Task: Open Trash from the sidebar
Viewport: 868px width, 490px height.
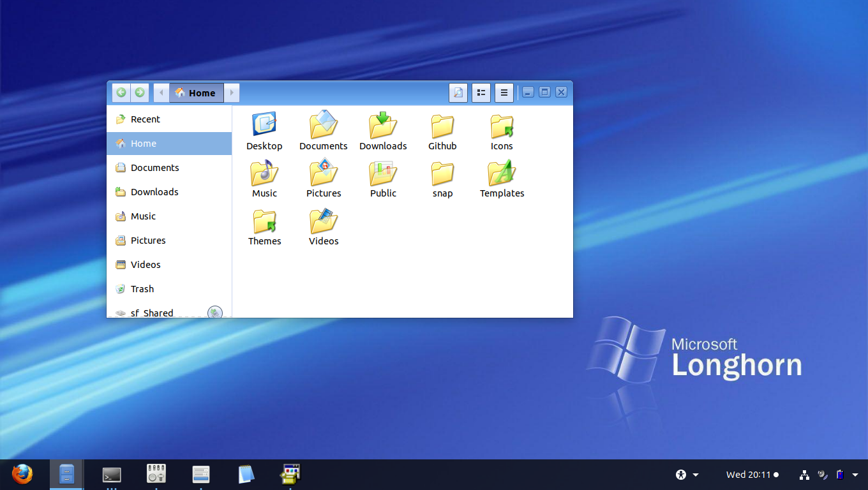Action: (169, 289)
